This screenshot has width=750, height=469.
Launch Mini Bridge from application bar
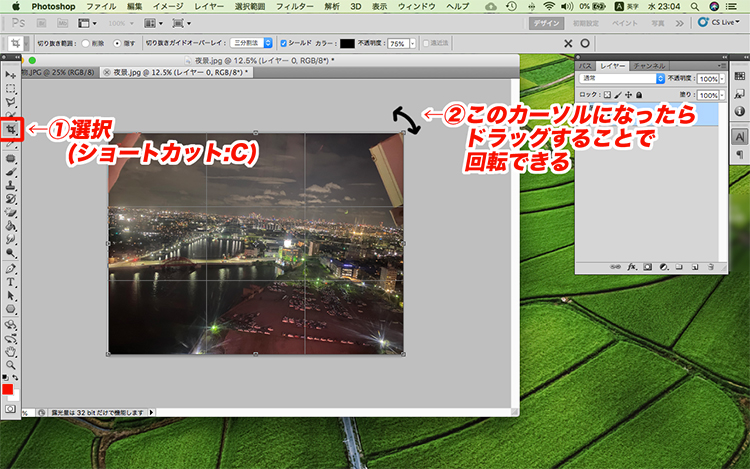point(62,23)
